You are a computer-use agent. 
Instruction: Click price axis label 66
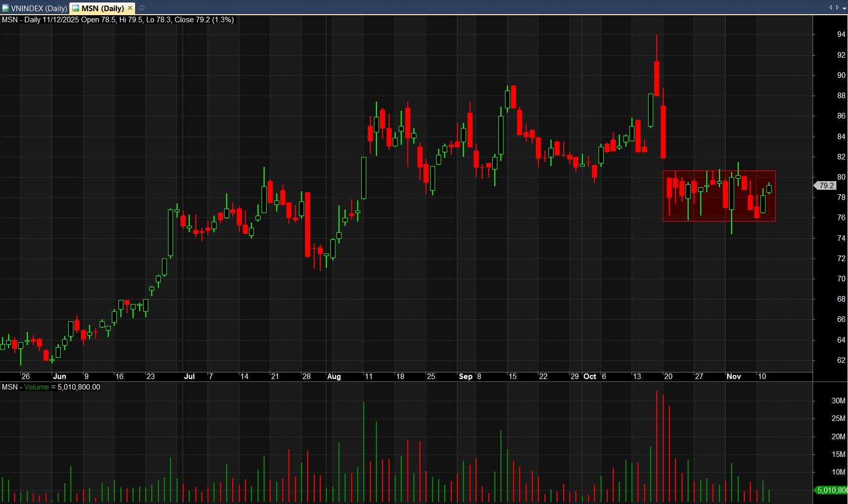point(841,319)
